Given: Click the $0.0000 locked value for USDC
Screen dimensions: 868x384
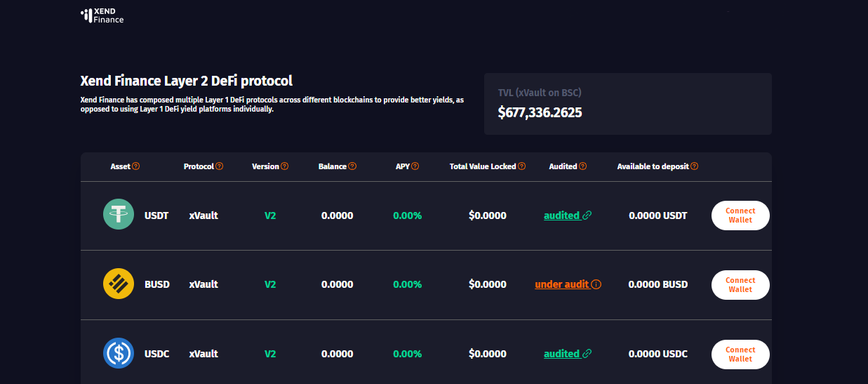Looking at the screenshot, I should (x=488, y=354).
